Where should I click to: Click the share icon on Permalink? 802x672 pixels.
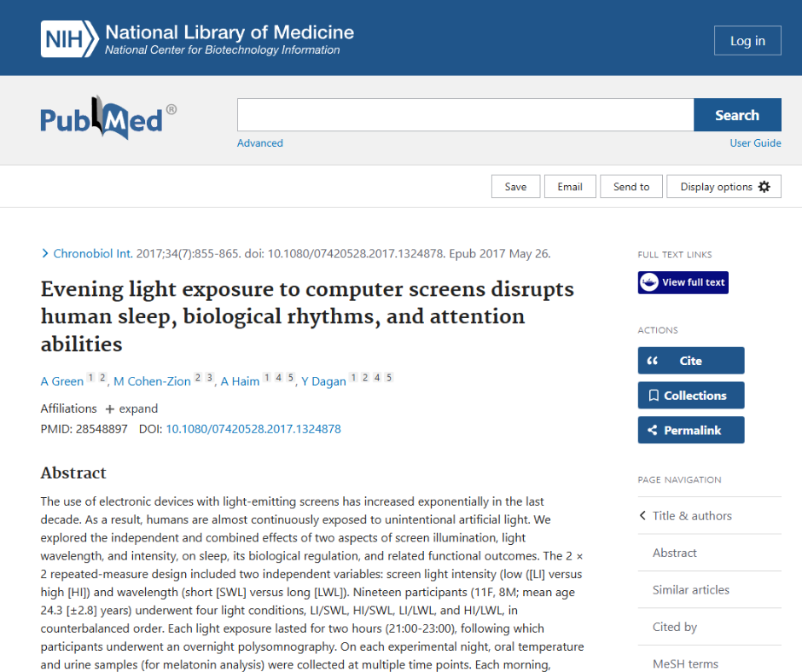pos(653,430)
